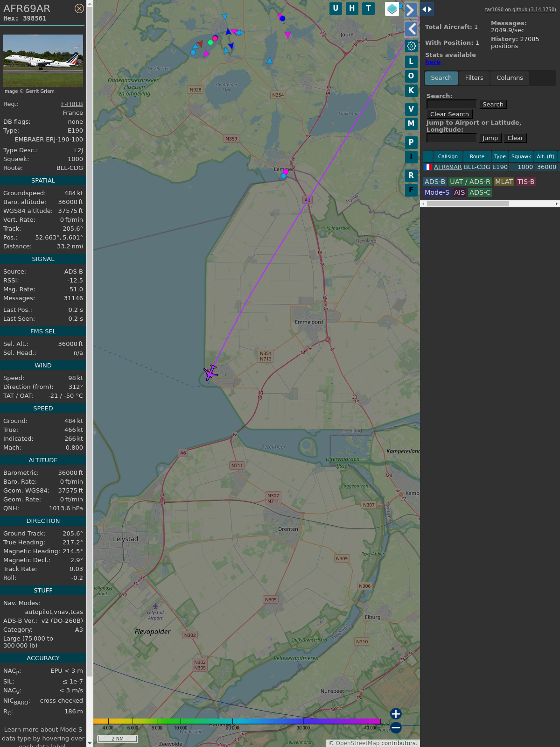Toggle the V map button
The height and width of the screenshot is (747, 560).
point(411,109)
